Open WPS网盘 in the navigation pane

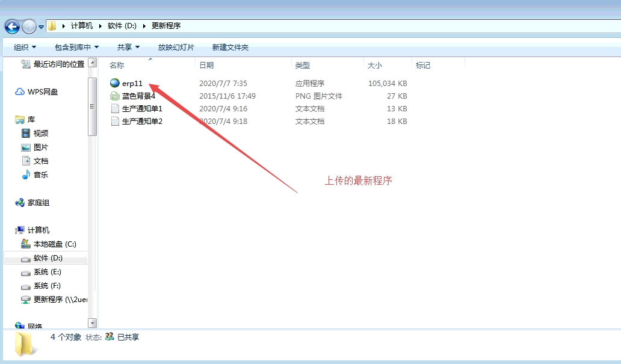42,92
